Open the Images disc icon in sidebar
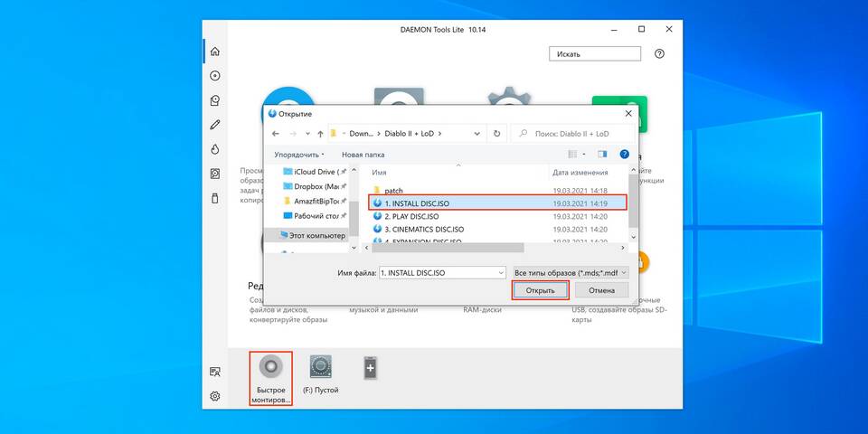Screen dimensions: 868x434 [215, 76]
